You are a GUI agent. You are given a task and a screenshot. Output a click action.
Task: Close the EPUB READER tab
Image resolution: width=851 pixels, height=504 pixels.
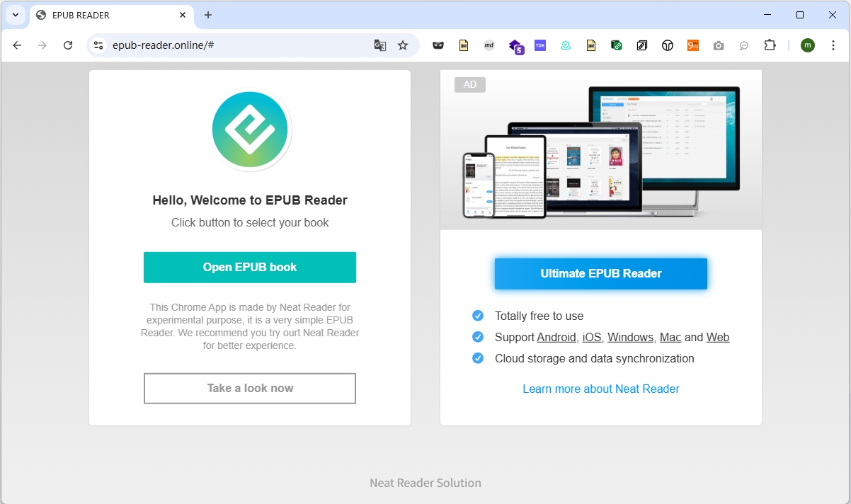[x=183, y=15]
